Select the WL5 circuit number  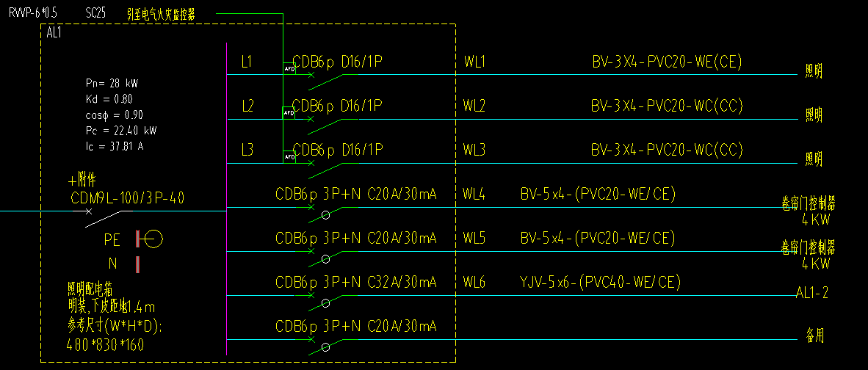(474, 239)
